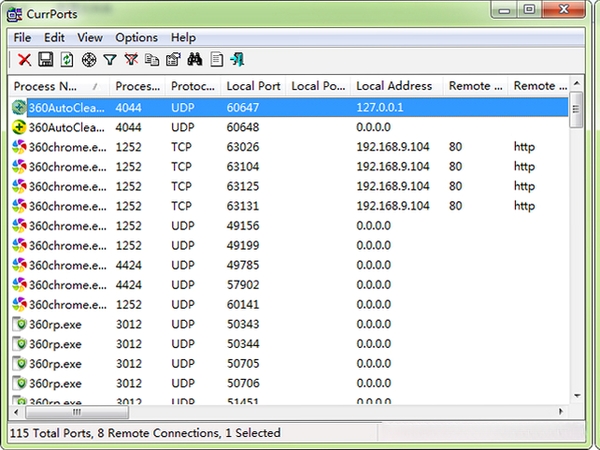
Task: Click the binoculars Find icon
Action: pyautogui.click(x=195, y=60)
